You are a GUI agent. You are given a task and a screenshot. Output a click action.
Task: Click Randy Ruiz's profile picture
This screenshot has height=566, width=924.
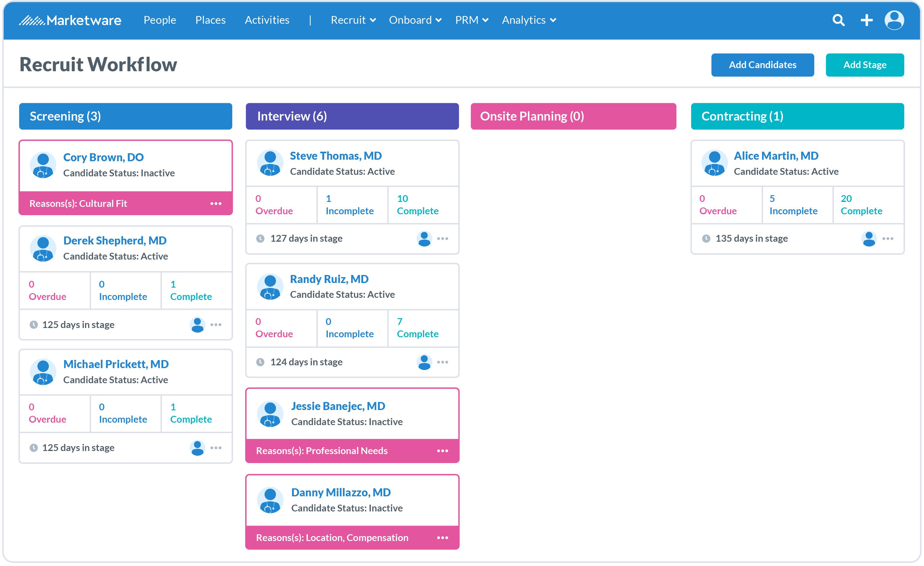pos(270,286)
